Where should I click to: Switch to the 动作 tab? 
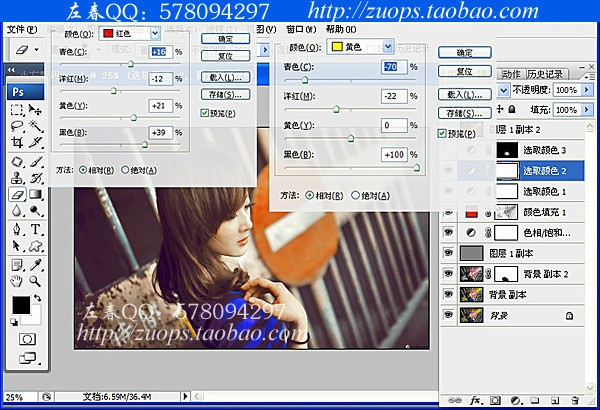coord(511,74)
